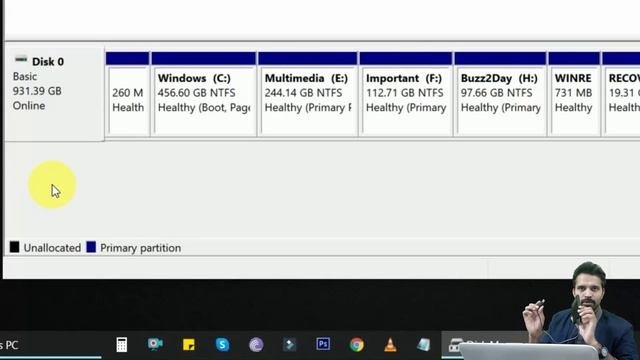Select the WINRE 731 MB partition
This screenshot has width=640, height=360.
(x=574, y=93)
